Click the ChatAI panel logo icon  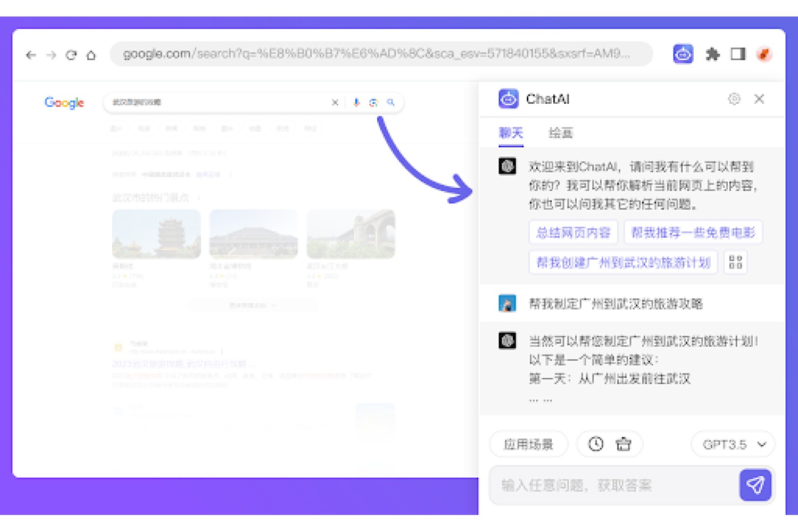509,99
